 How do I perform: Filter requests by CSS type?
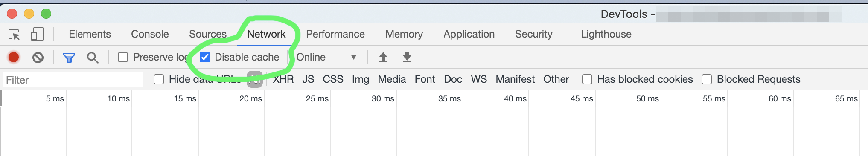[x=333, y=79]
